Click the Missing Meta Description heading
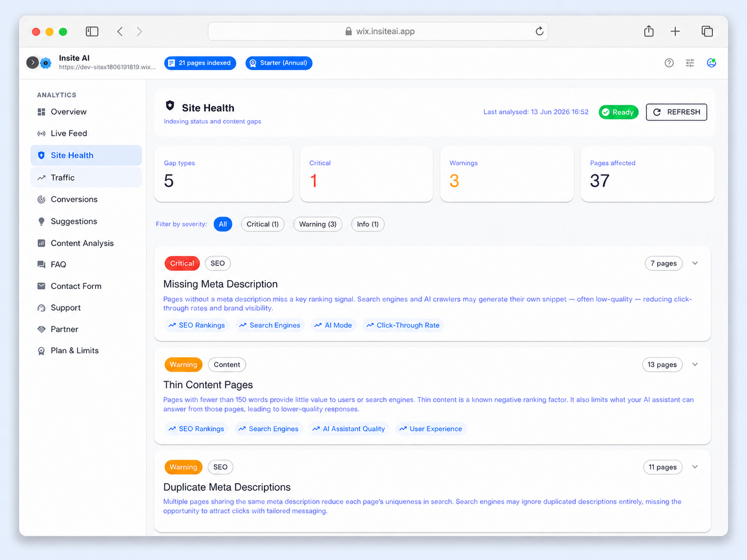This screenshot has width=747, height=560. tap(220, 284)
